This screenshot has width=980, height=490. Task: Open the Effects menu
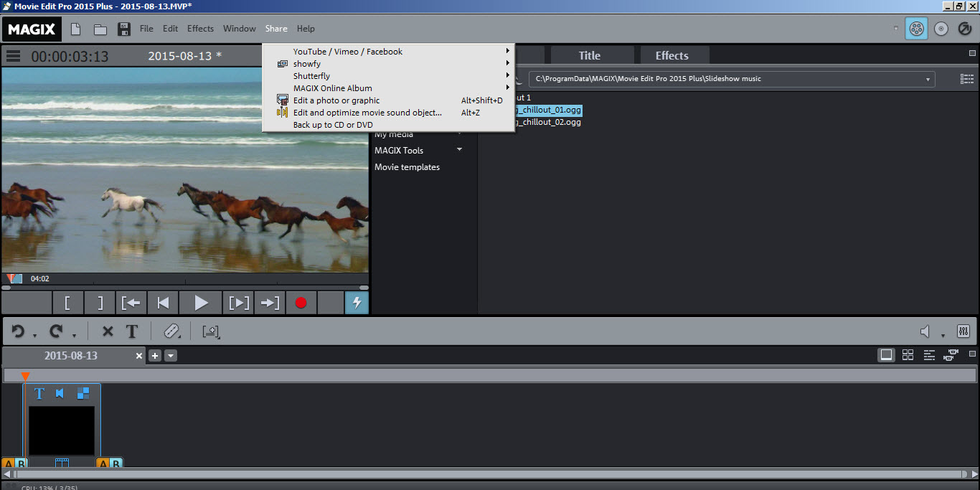tap(200, 29)
